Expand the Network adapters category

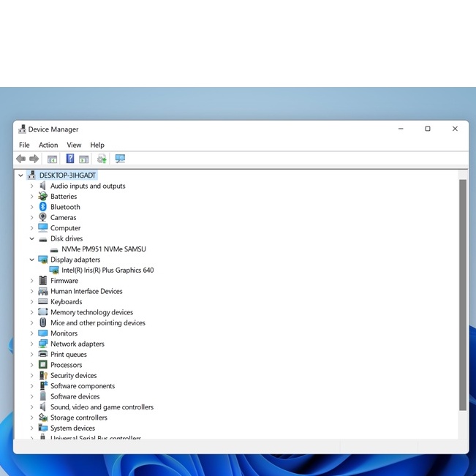pos(32,344)
